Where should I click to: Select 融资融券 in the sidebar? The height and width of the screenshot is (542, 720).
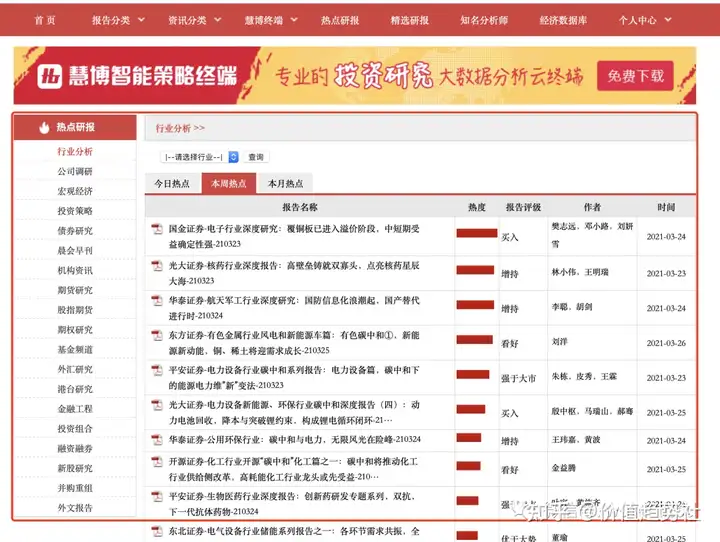(x=75, y=449)
